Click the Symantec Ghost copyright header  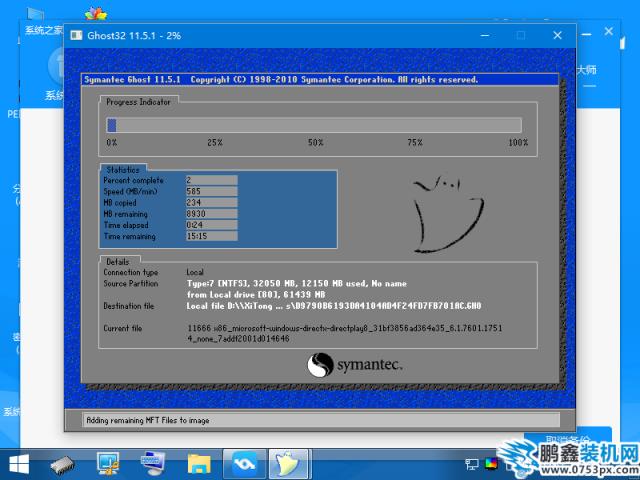point(280,80)
